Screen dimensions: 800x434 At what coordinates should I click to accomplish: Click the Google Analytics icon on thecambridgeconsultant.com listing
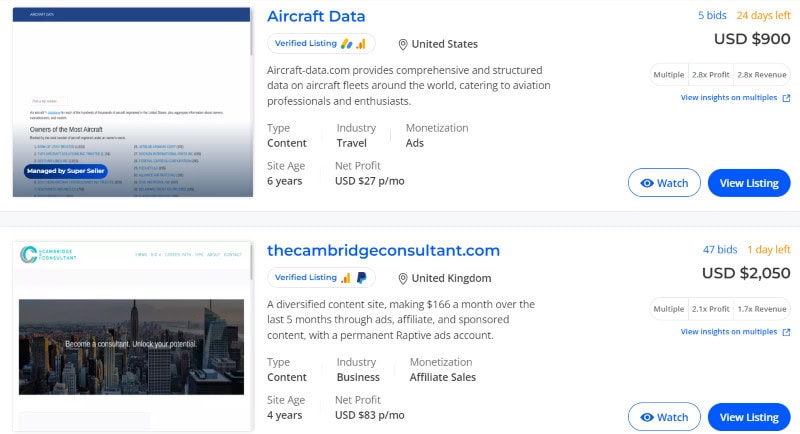pyautogui.click(x=346, y=278)
